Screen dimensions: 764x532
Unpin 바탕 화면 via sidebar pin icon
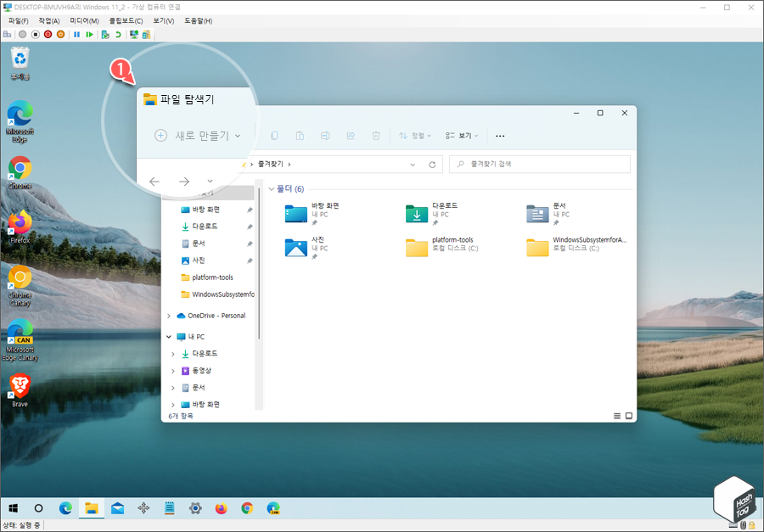(x=250, y=210)
